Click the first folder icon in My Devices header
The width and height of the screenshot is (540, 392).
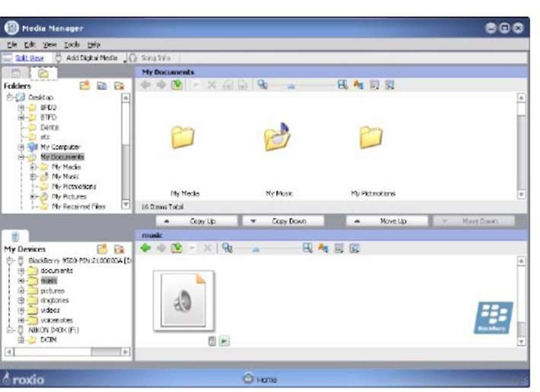pyautogui.click(x=102, y=249)
